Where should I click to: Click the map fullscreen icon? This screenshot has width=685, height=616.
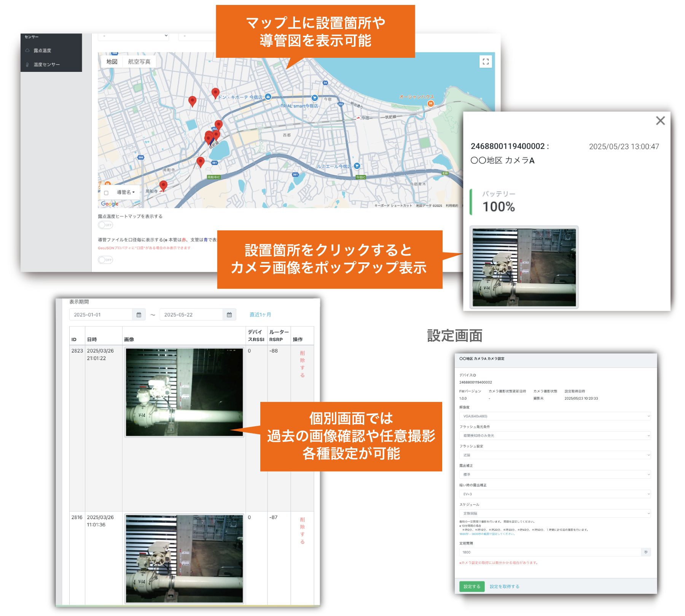[485, 62]
